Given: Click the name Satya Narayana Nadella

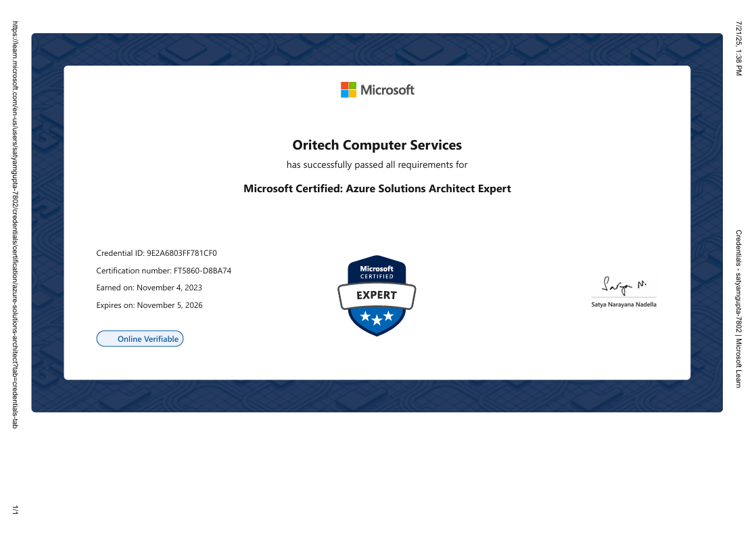Looking at the screenshot, I should pos(623,305).
